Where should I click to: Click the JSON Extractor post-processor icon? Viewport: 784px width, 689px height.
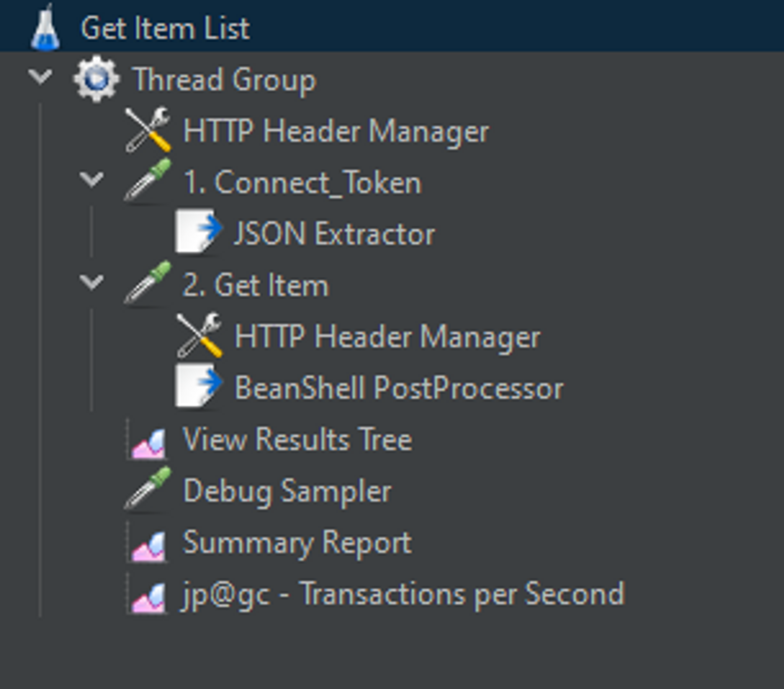pyautogui.click(x=198, y=232)
